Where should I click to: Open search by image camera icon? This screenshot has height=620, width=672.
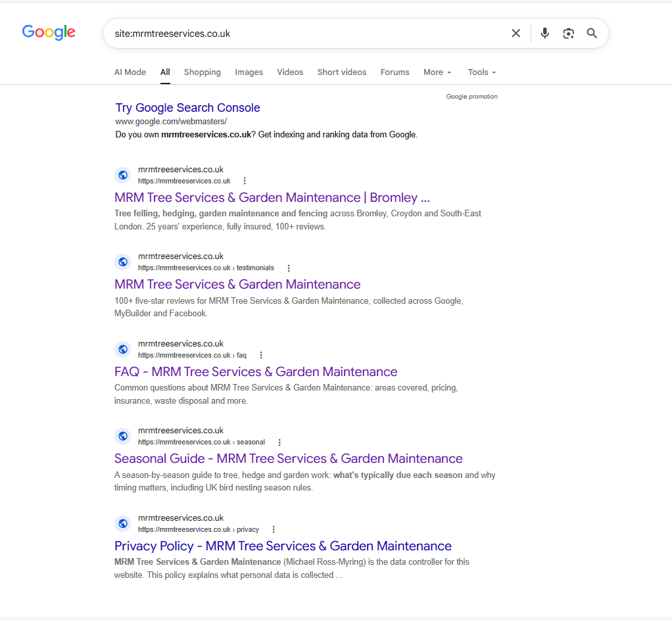point(568,34)
